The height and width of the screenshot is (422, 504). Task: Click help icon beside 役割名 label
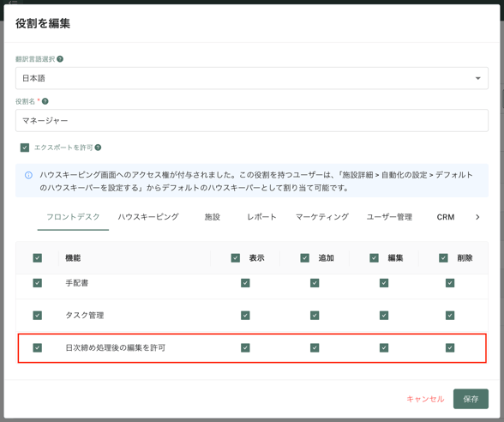45,101
